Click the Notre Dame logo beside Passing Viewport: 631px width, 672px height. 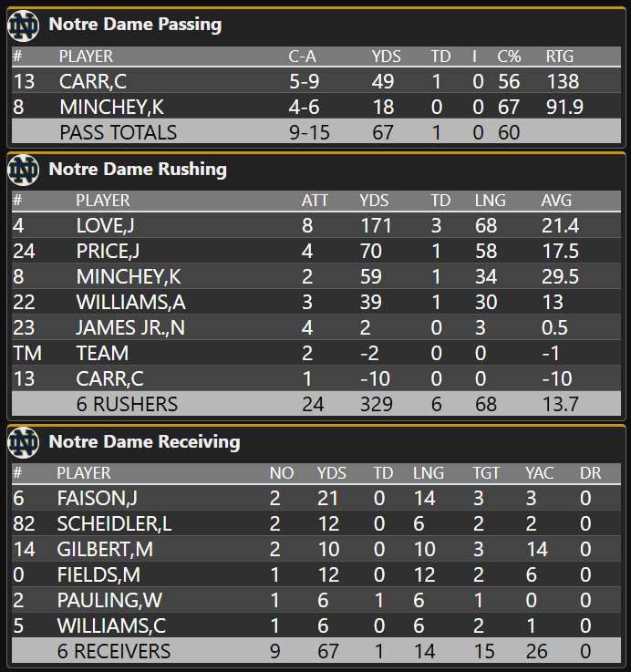[x=23, y=25]
